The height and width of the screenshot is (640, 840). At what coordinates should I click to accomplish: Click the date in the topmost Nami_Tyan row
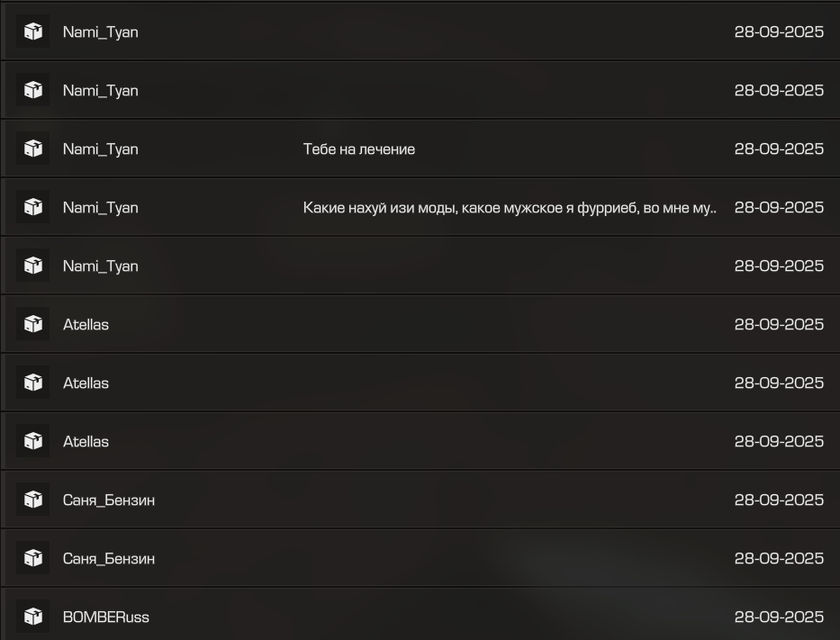pos(779,32)
